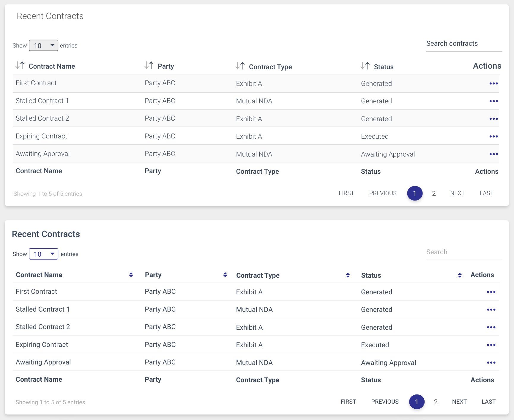Click the Search contracts input field
The width and height of the screenshot is (514, 420).
pyautogui.click(x=464, y=43)
